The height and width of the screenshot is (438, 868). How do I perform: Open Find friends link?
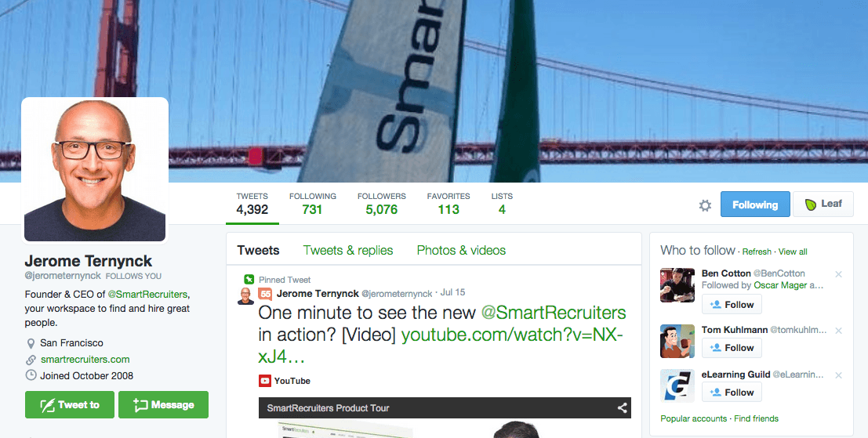coord(756,418)
